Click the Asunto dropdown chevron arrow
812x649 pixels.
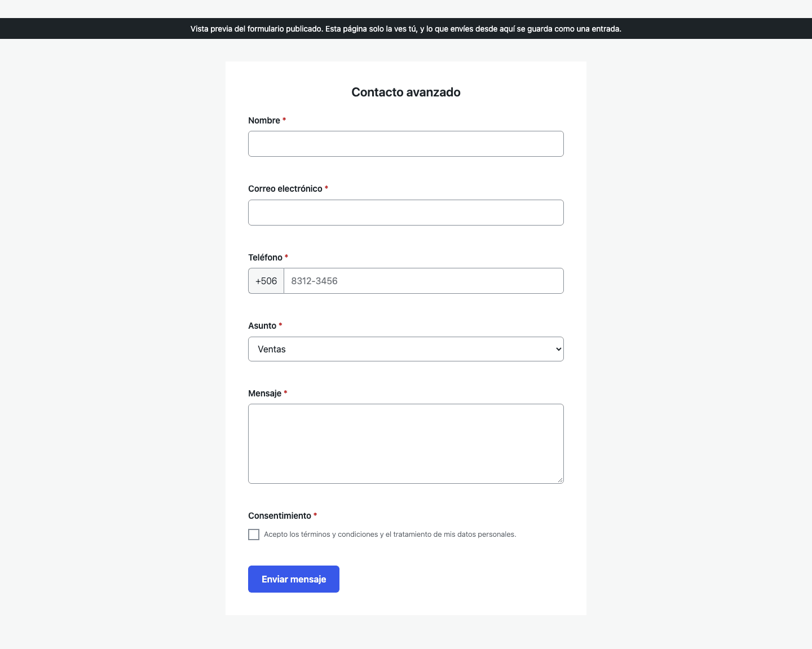pyautogui.click(x=558, y=349)
